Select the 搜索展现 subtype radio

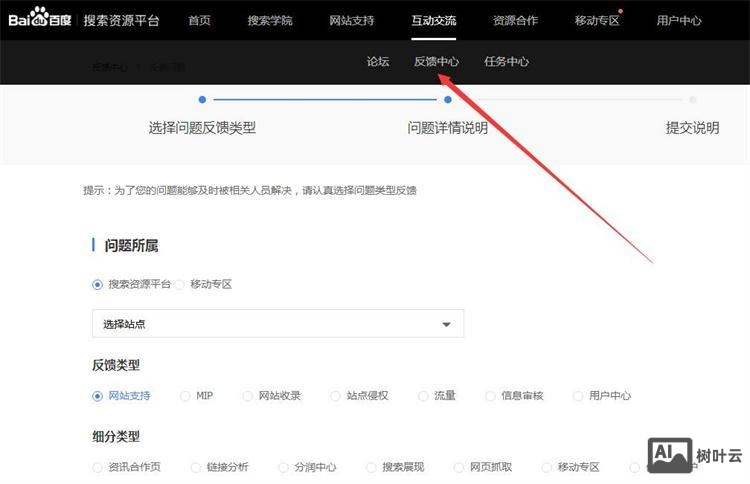371,467
